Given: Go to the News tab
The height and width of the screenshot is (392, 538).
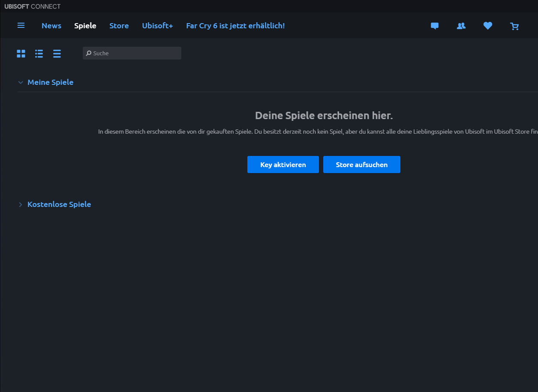Looking at the screenshot, I should point(51,26).
